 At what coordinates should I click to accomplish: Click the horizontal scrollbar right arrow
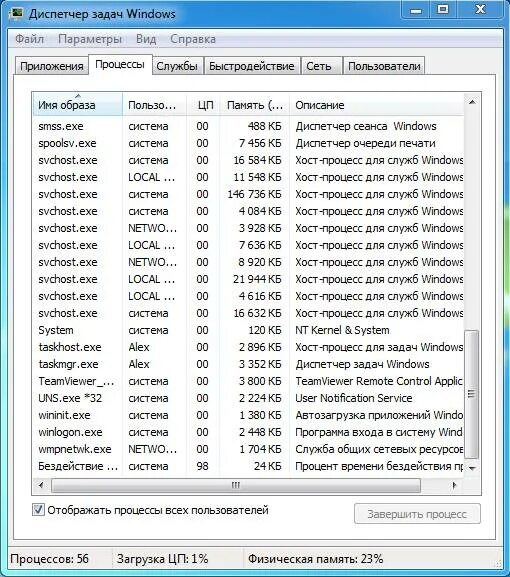454,485
